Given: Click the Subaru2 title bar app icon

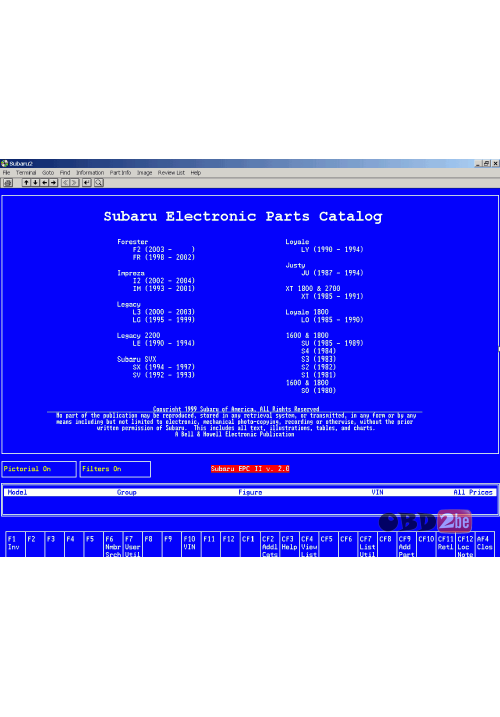Looking at the screenshot, I should click(5, 163).
